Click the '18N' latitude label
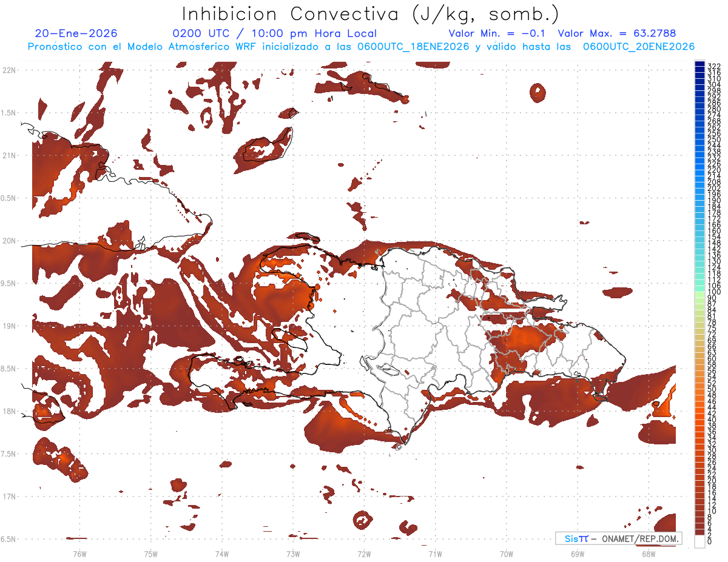The width and height of the screenshot is (728, 562). point(9,412)
